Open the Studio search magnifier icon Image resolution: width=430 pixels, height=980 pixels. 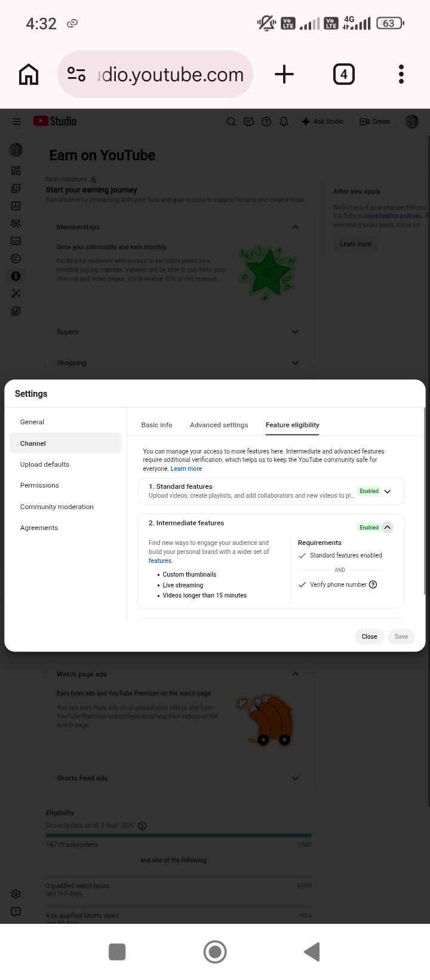(231, 121)
